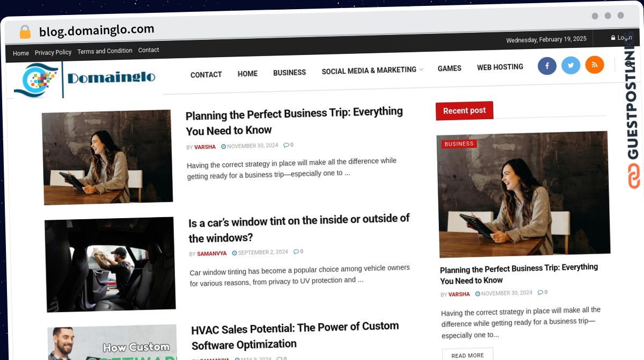This screenshot has width=644, height=360.
Task: Open sidebar Planning the Perfect Business Trip title
Action: click(519, 274)
